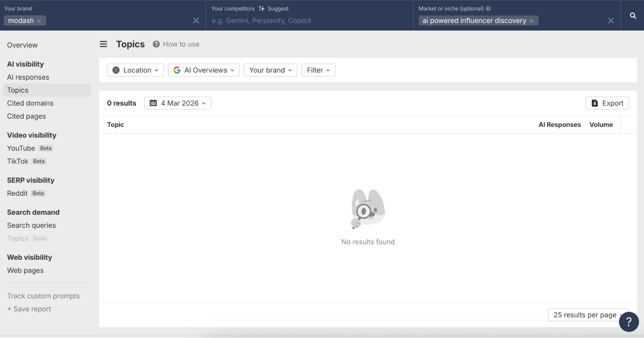This screenshot has width=644, height=338.
Task: Click into the competitors input field
Action: click(309, 21)
